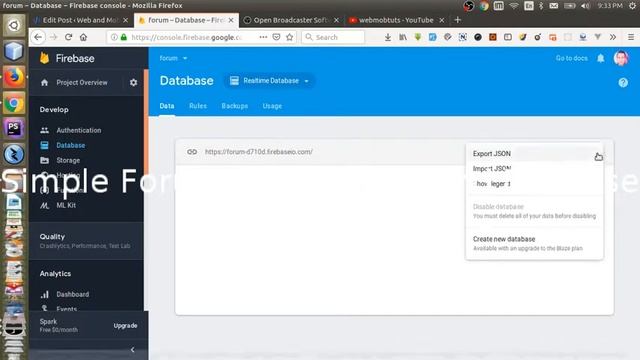This screenshot has height=360, width=640.
Task: Open the Firefox library icon
Action: pyautogui.click(x=403, y=37)
